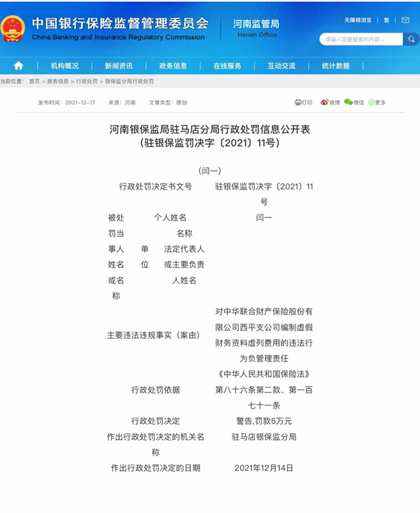Click 首页 in the breadcrumb
This screenshot has height=513, width=420.
tap(34, 82)
